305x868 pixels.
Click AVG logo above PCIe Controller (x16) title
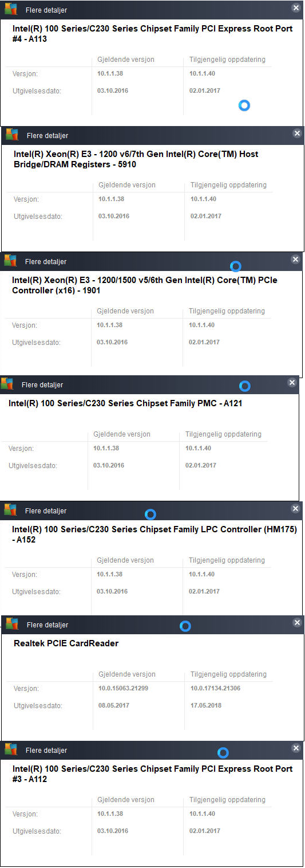(x=10, y=261)
